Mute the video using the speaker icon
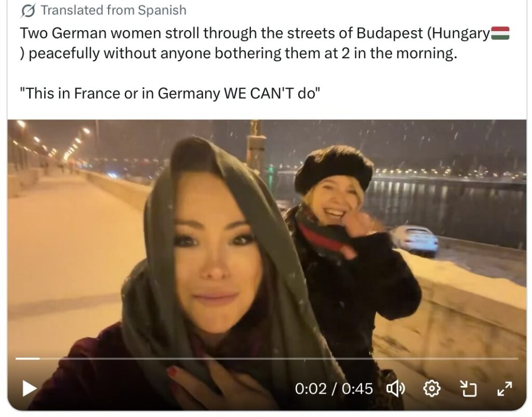Screen dimensions: 532x417 pyautogui.click(x=396, y=388)
